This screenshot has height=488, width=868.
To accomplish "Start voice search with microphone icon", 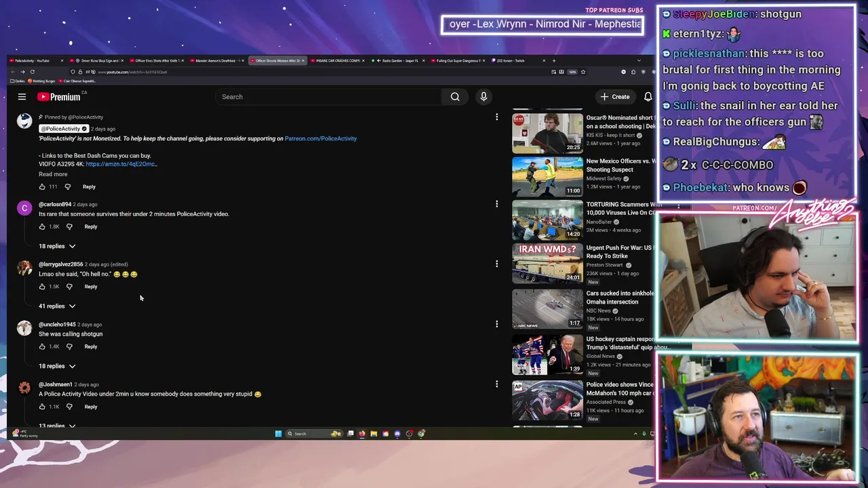I will pos(484,97).
